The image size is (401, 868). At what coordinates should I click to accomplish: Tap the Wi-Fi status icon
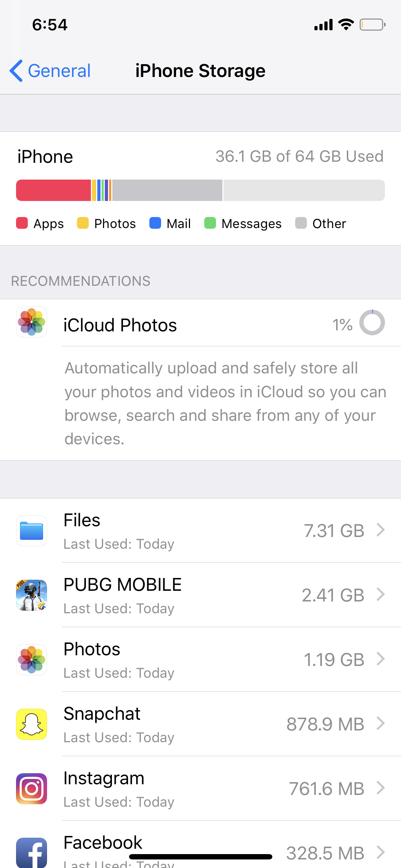pos(346,25)
